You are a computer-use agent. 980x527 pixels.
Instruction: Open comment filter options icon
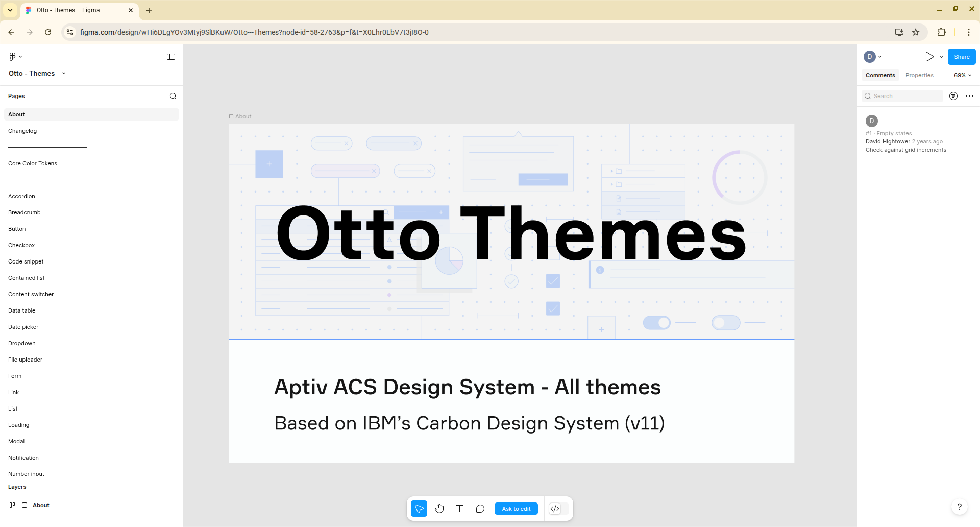tap(953, 96)
